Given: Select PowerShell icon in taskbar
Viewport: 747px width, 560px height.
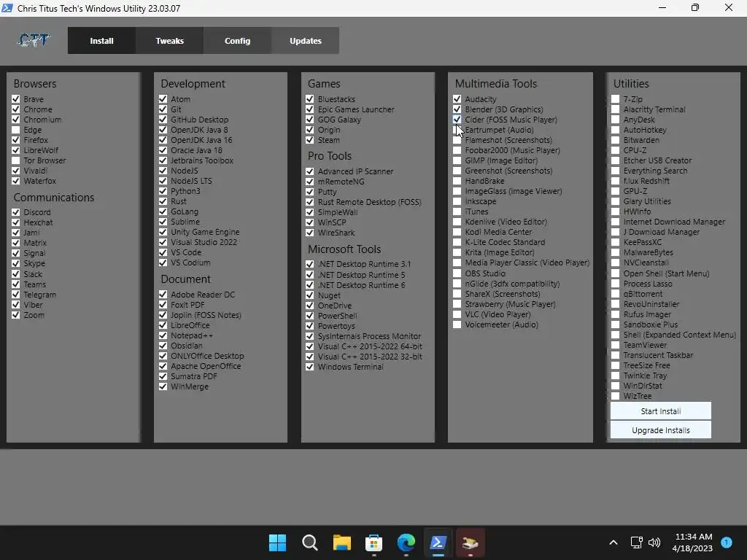Looking at the screenshot, I should click(x=438, y=542).
